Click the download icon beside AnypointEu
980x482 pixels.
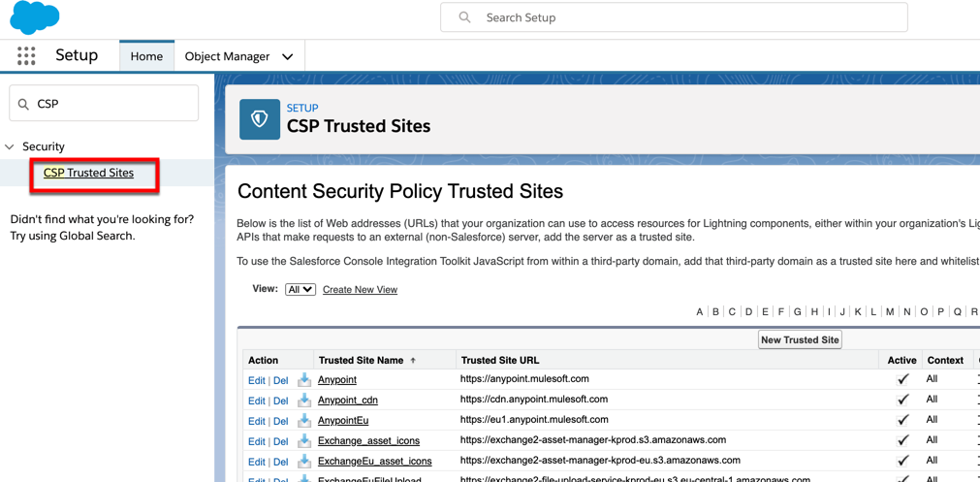click(x=304, y=421)
